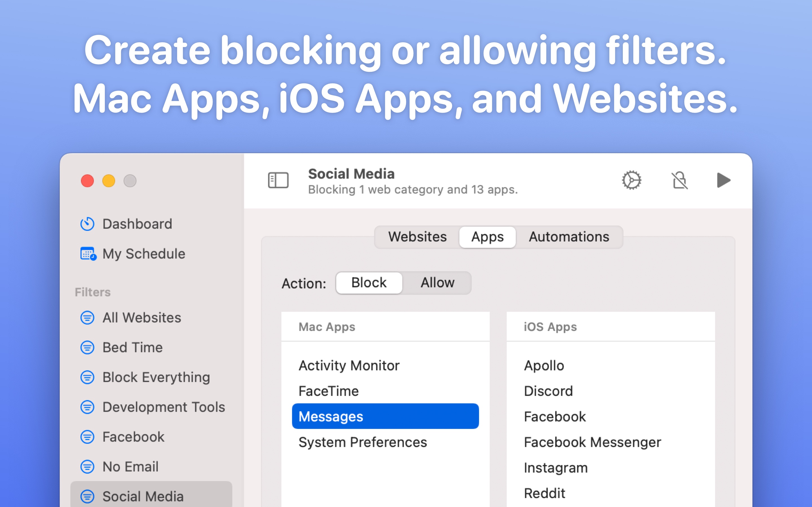This screenshot has height=507, width=812.
Task: Select Activity Monitor in Mac Apps
Action: coord(349,365)
